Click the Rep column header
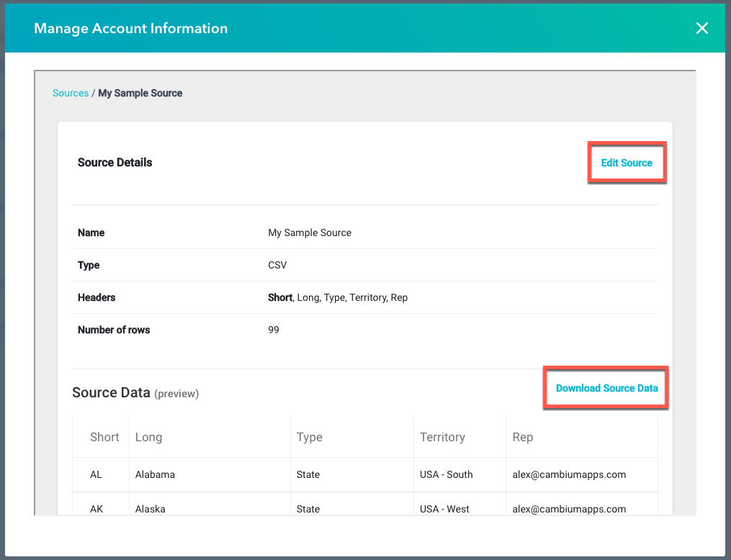 [x=522, y=437]
